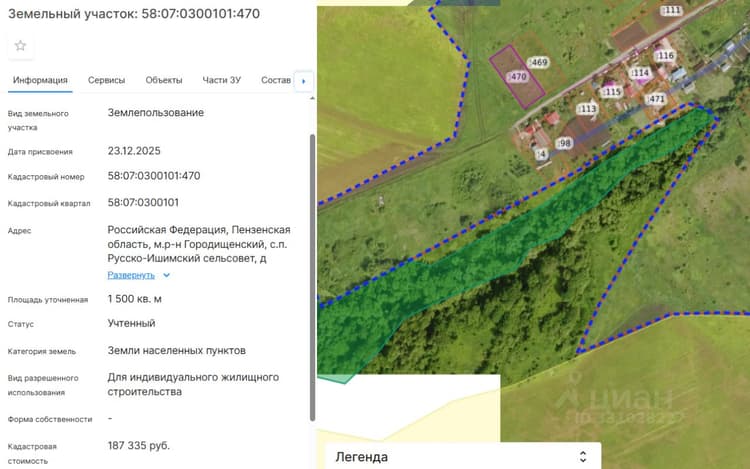
Task: Click parcel marker 471 on map
Action: coord(655,99)
